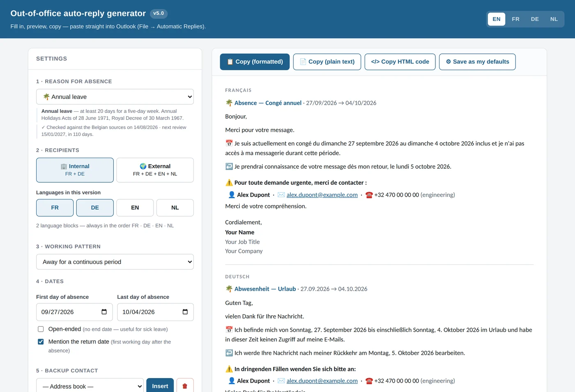Click return arrow icon before 'Je prendrai connaissance'
The width and height of the screenshot is (575, 392).
pyautogui.click(x=229, y=166)
